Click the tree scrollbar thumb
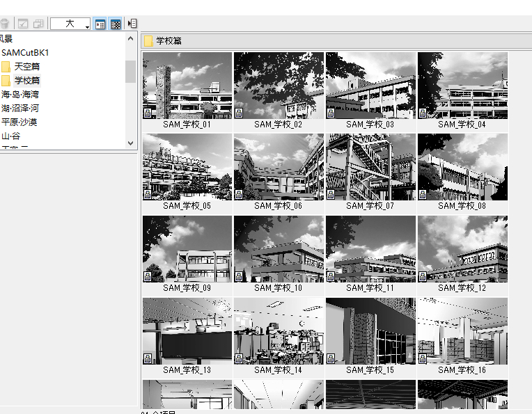 (130, 72)
